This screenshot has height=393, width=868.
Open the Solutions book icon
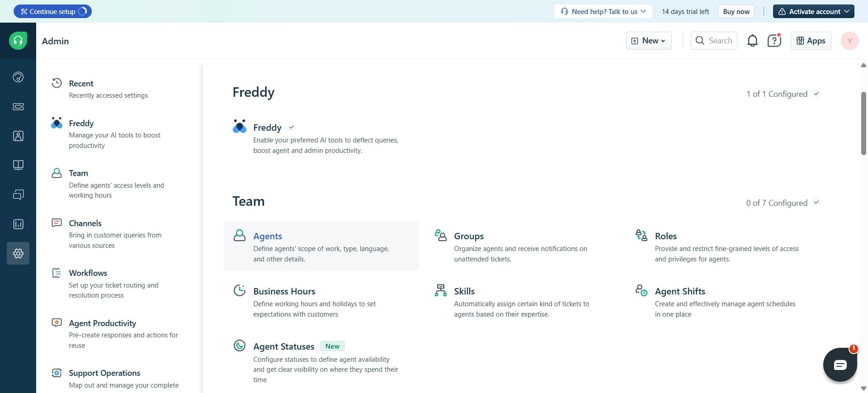click(18, 165)
